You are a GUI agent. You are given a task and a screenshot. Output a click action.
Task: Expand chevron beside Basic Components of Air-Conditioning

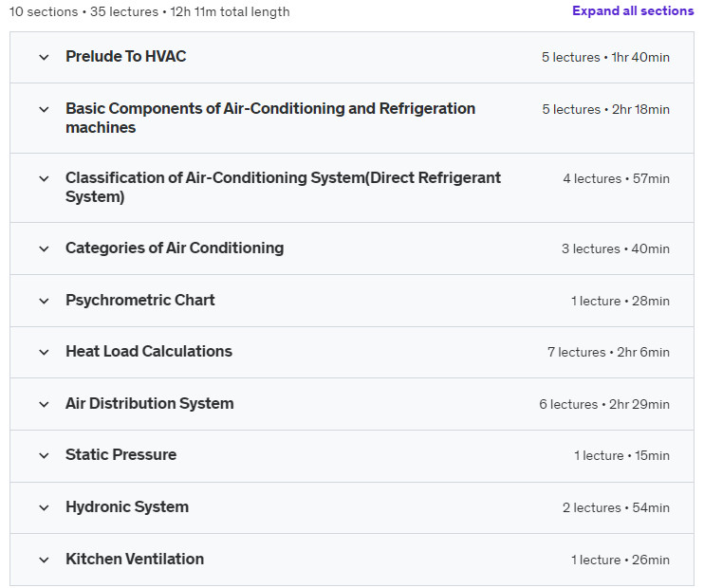coord(44,109)
